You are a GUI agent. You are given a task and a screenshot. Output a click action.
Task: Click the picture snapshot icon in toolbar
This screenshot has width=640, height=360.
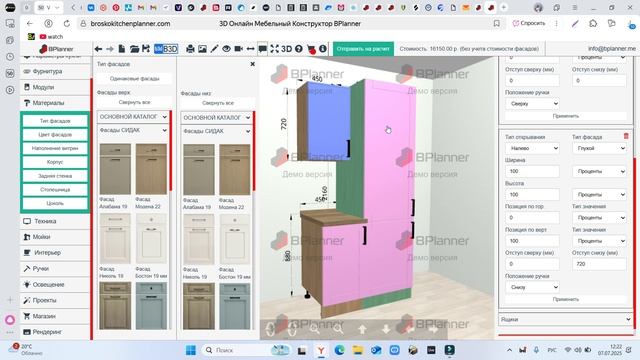tap(202, 49)
